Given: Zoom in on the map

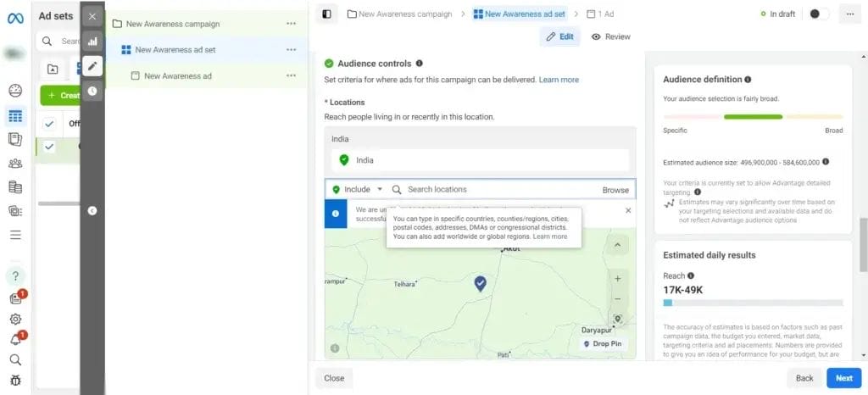Looking at the screenshot, I should pyautogui.click(x=617, y=278).
